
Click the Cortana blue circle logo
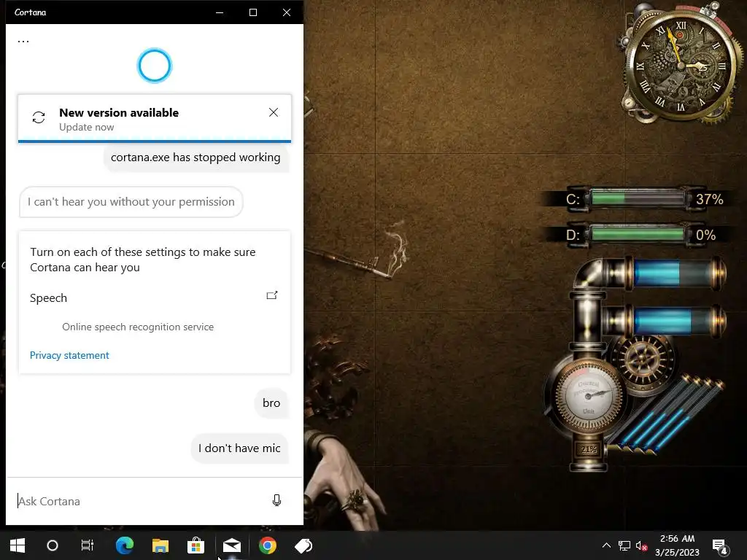(155, 66)
